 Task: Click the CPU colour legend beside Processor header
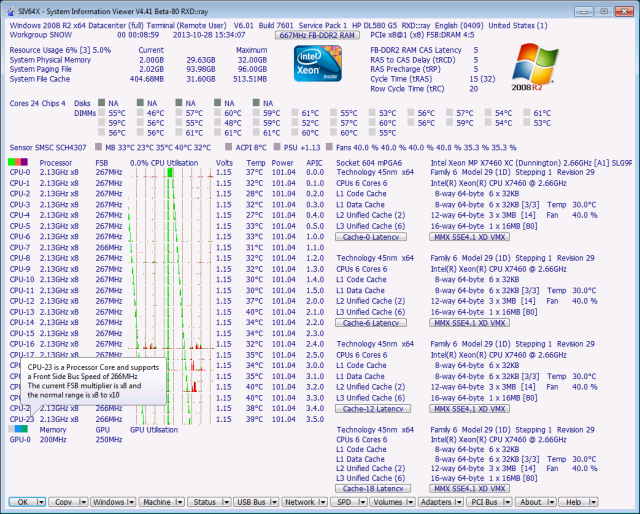pos(18,162)
